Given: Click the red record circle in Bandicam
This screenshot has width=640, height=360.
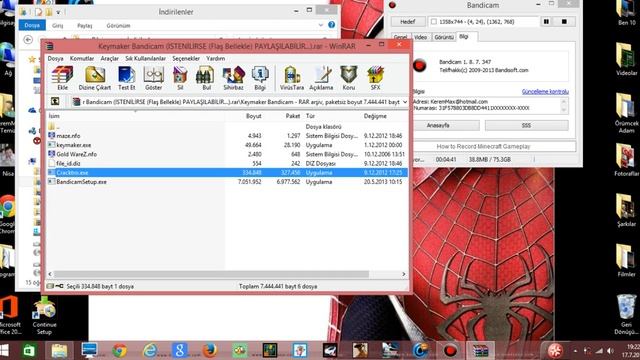Looking at the screenshot, I should click(x=420, y=65).
